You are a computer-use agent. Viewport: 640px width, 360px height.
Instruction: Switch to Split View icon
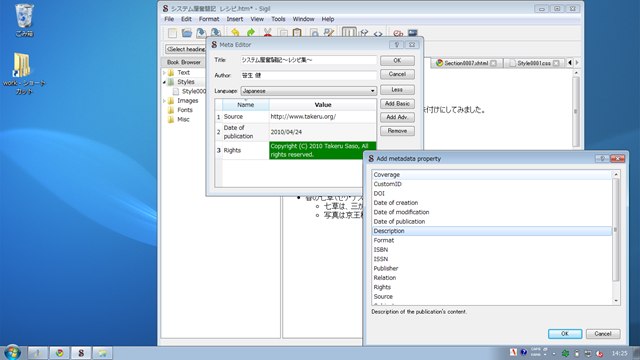pyautogui.click(x=364, y=33)
